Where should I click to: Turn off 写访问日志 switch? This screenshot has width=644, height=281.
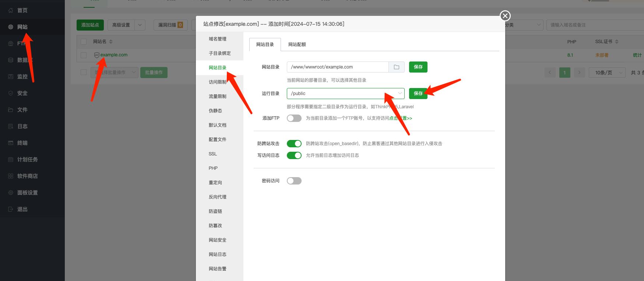[x=294, y=155]
